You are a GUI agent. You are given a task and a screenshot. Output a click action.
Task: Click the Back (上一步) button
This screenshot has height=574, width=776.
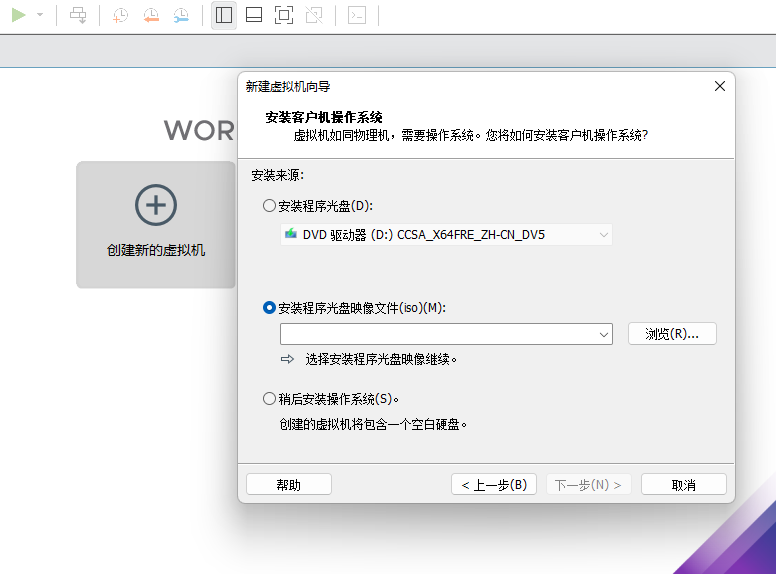coord(494,485)
